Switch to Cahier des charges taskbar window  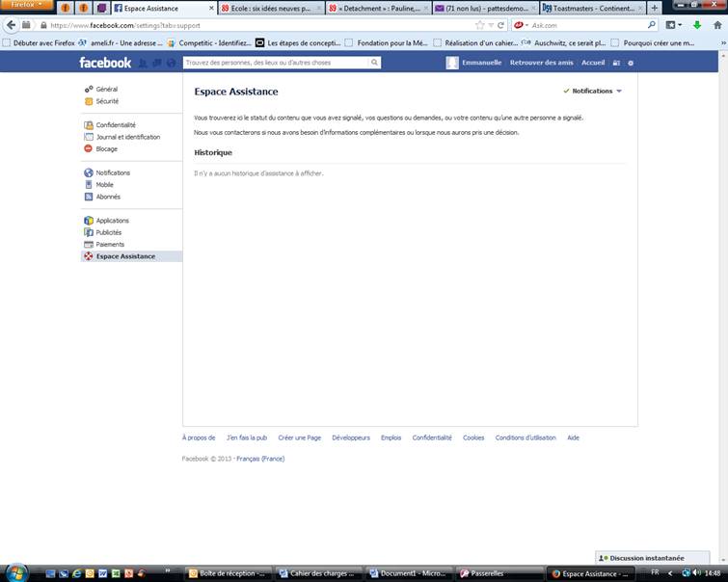[x=319, y=573]
